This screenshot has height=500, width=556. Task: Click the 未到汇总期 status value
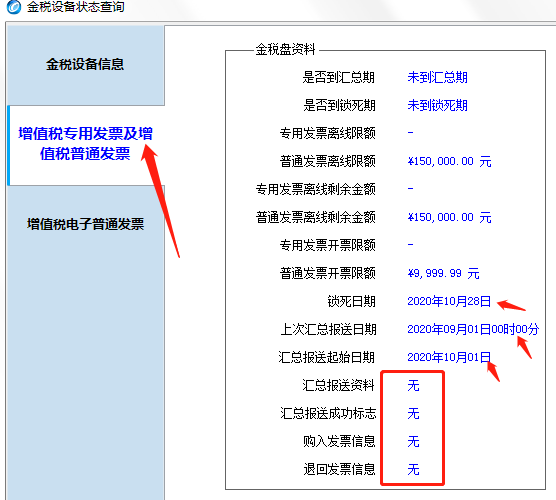(437, 77)
